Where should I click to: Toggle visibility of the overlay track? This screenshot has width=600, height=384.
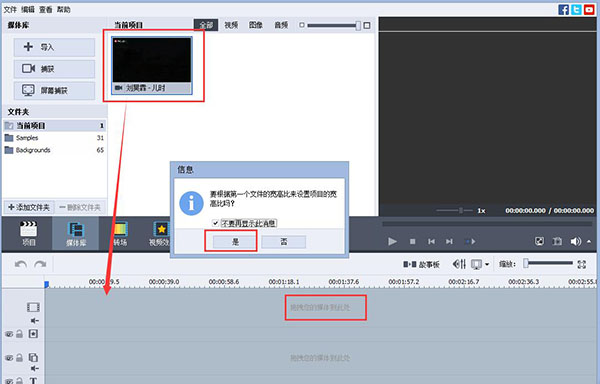coord(9,358)
